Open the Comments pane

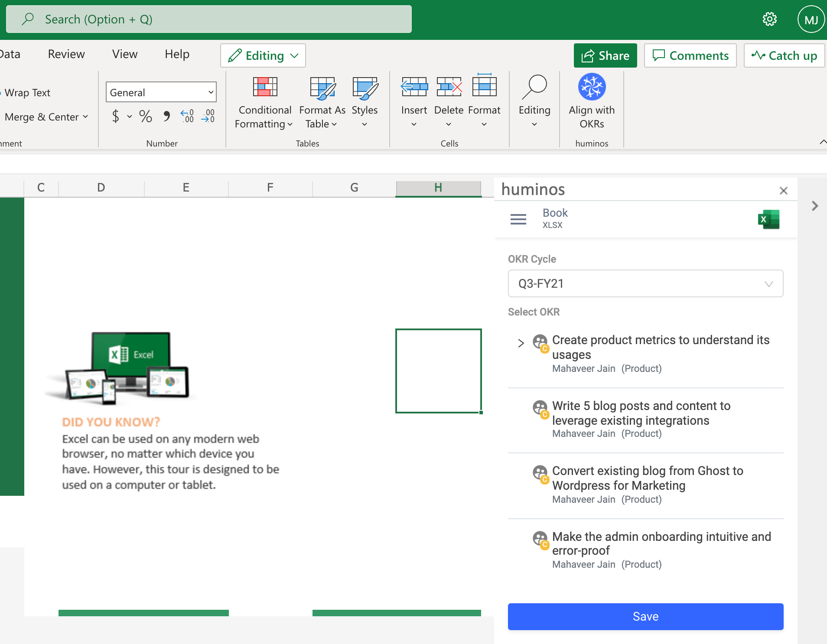click(690, 55)
